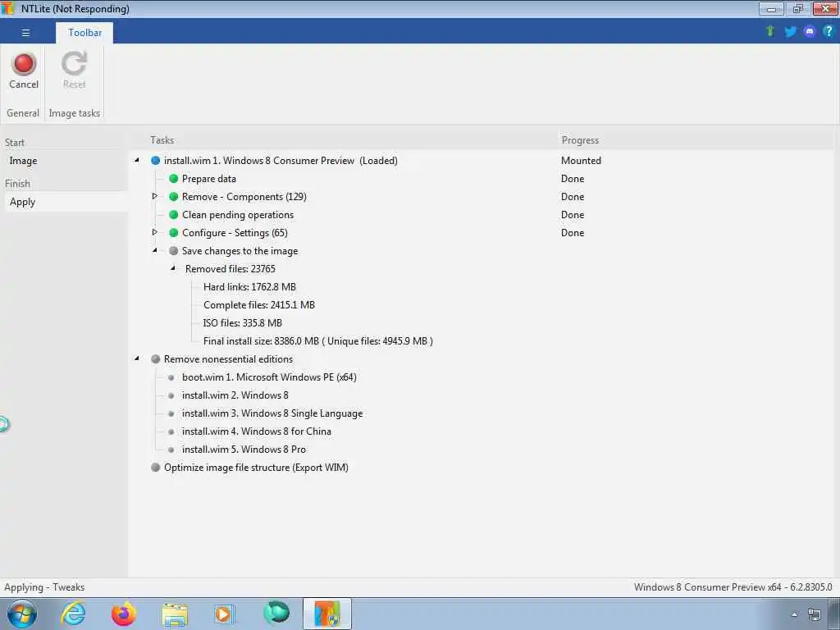Collapse the Removed files: 23765 node
This screenshot has height=630, width=840.
point(173,268)
